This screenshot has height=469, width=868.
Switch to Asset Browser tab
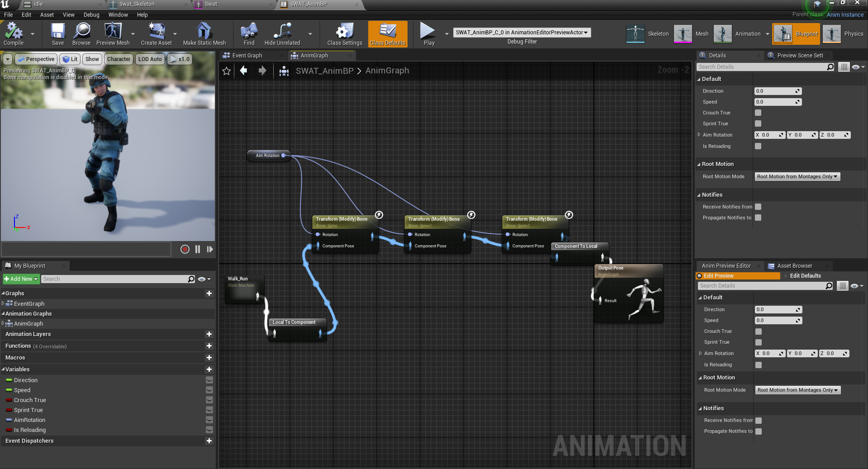(795, 266)
